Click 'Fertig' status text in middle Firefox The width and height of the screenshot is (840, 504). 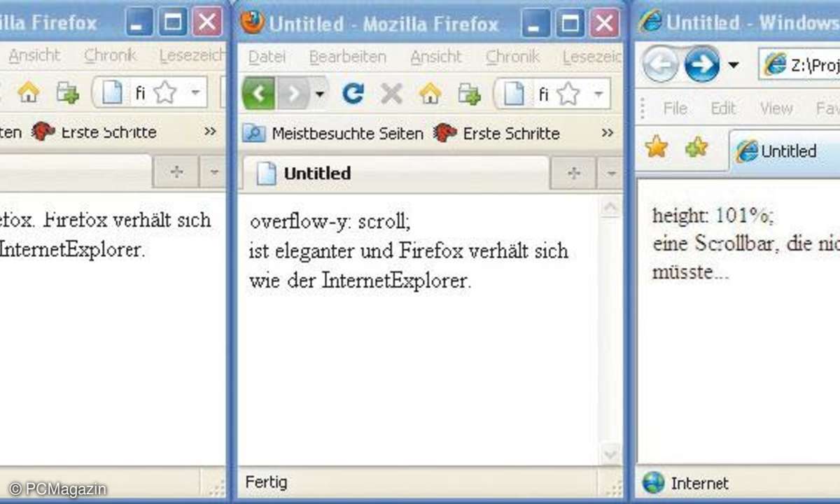coord(266,482)
